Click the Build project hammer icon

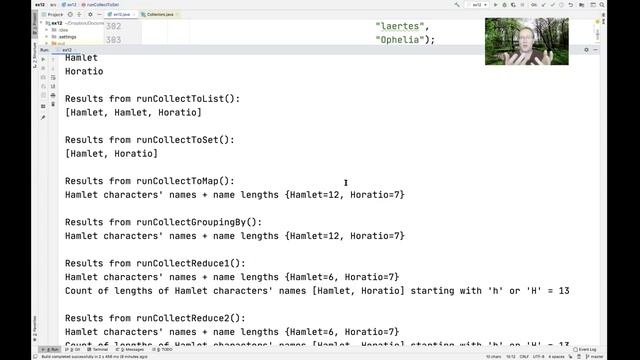[457, 5]
